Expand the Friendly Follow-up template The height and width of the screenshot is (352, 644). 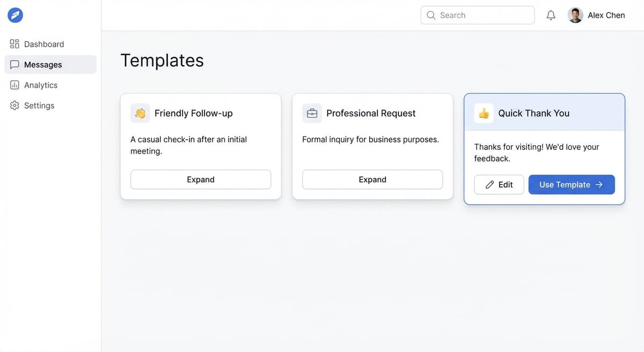pos(200,179)
